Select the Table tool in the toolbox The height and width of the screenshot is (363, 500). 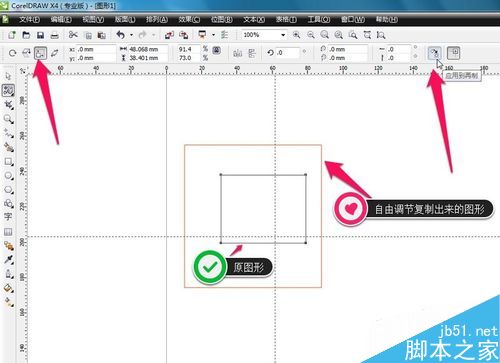pos(8,231)
